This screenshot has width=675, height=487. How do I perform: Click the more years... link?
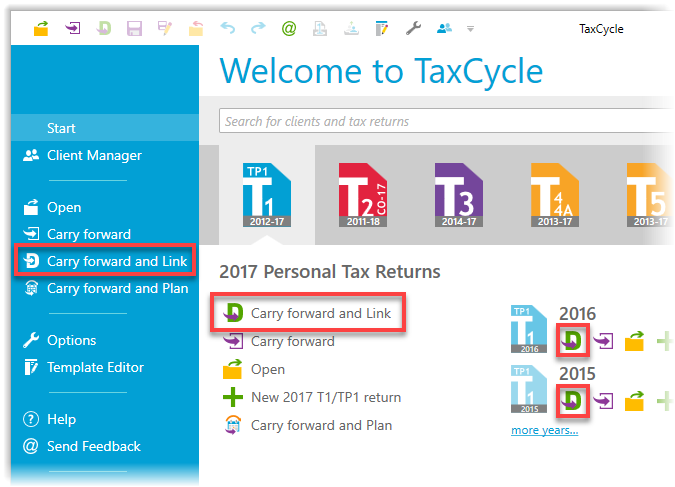(x=545, y=430)
